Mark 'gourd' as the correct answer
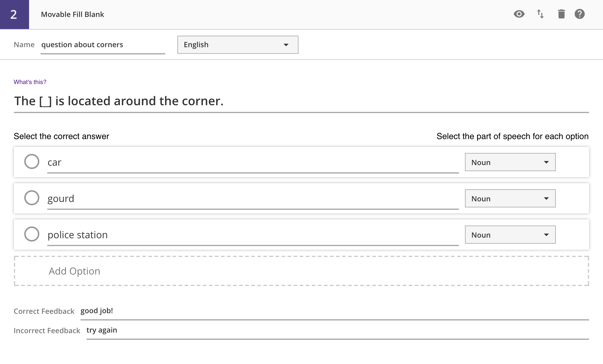The image size is (603, 364). 32,198
